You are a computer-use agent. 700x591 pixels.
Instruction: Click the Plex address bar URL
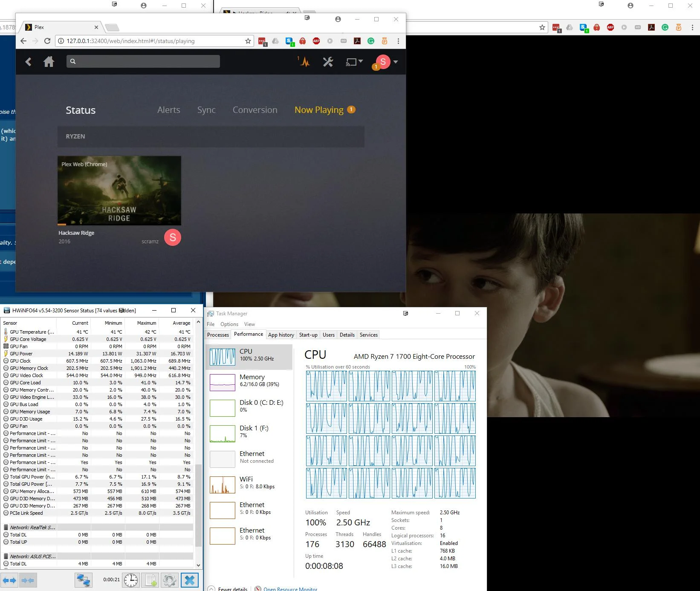[130, 41]
